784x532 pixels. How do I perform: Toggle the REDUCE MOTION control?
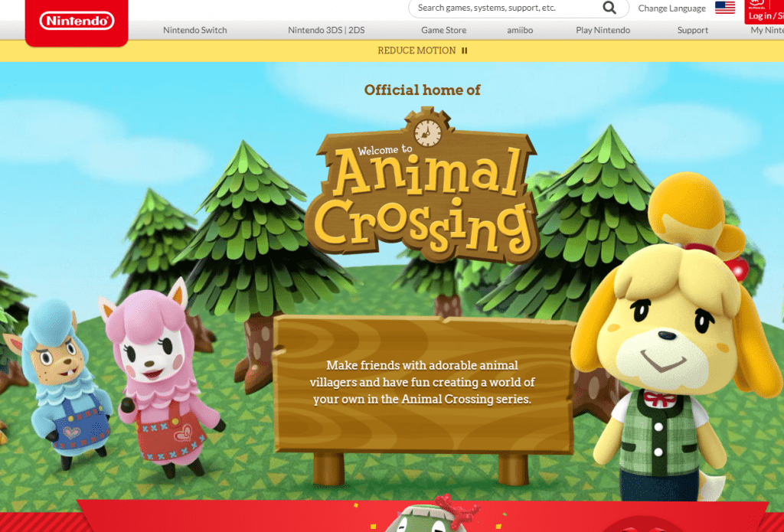coord(423,51)
